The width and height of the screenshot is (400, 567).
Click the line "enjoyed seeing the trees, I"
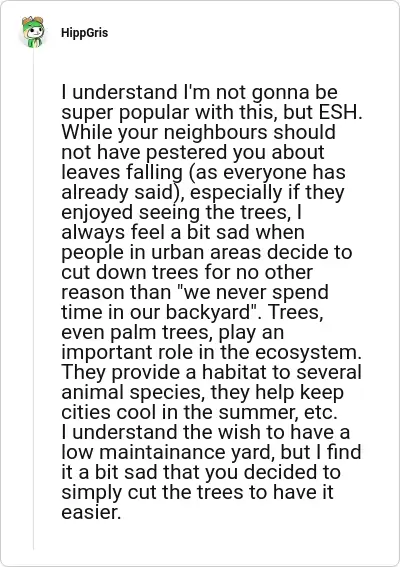coord(181,212)
